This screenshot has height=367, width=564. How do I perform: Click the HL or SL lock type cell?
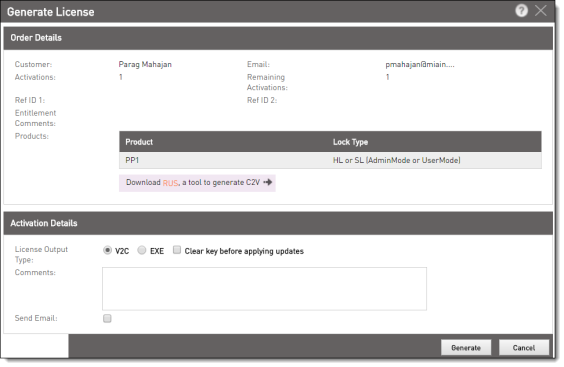(x=396, y=160)
